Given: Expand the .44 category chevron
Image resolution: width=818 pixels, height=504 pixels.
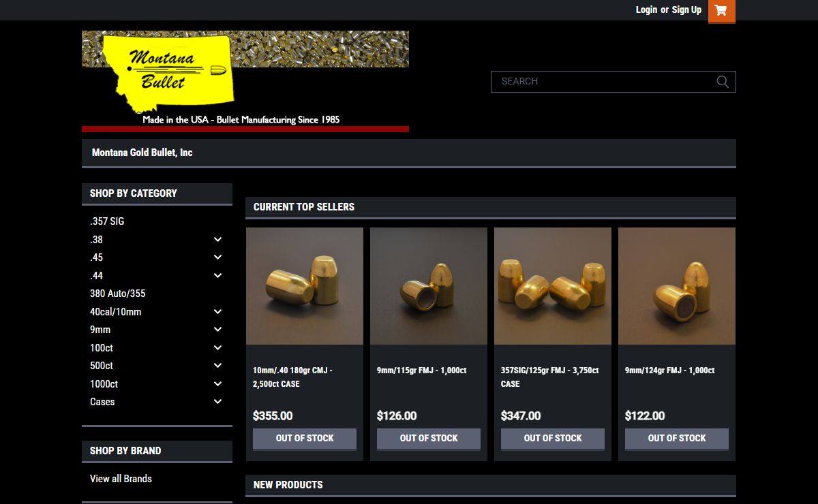Looking at the screenshot, I should [x=217, y=276].
